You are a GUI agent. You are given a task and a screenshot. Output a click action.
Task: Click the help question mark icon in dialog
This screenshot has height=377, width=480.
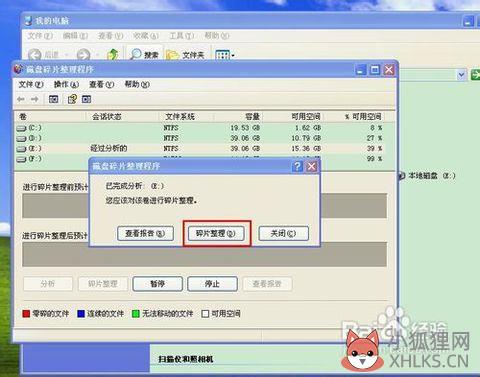[297, 166]
